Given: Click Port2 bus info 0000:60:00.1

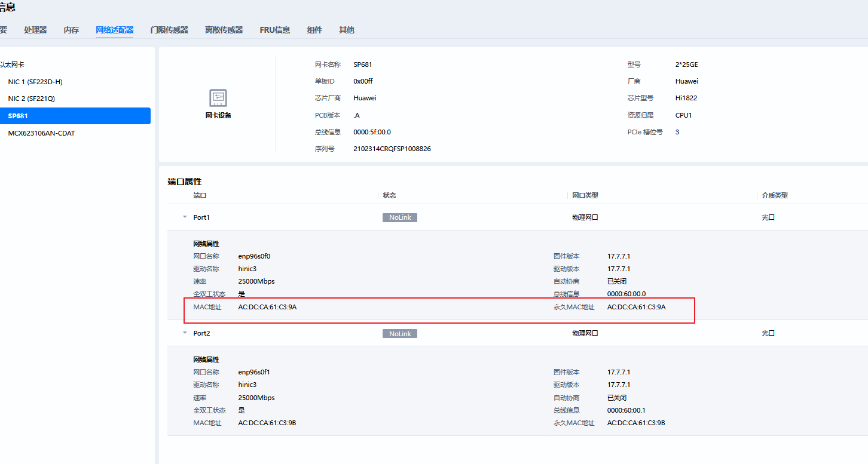Looking at the screenshot, I should click(x=626, y=410).
